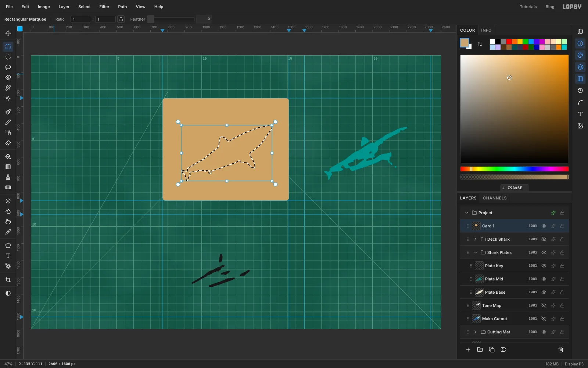Screen dimensions: 588x368
Task: Choose the Pencil tool
Action: click(8, 122)
